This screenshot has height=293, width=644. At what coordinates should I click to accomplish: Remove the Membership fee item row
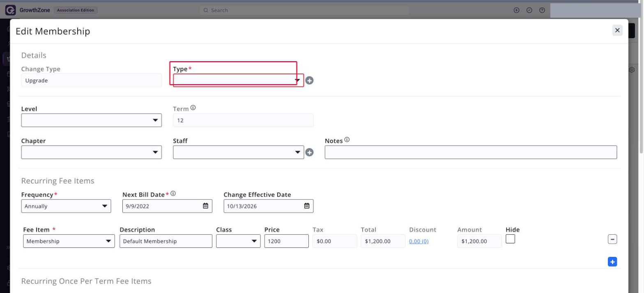click(612, 239)
